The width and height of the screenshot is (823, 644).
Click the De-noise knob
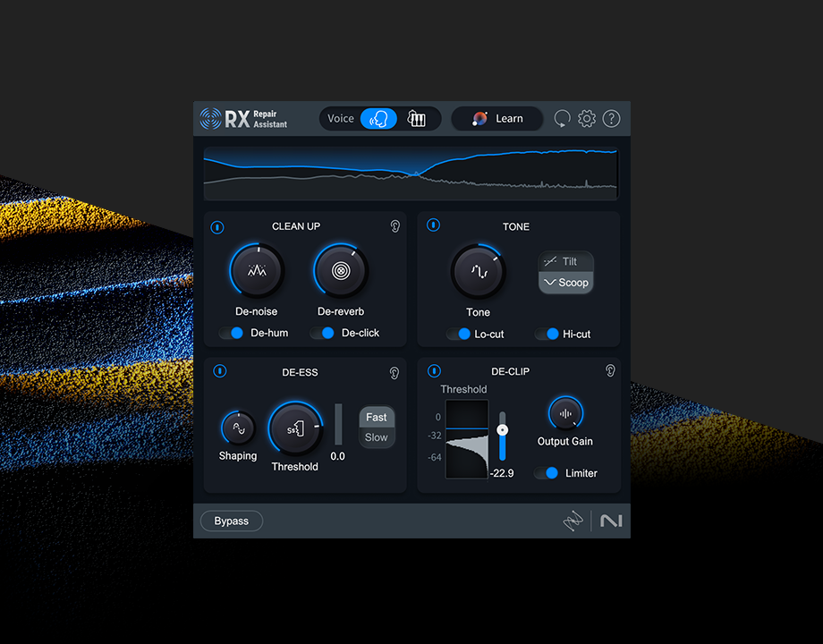click(x=257, y=271)
